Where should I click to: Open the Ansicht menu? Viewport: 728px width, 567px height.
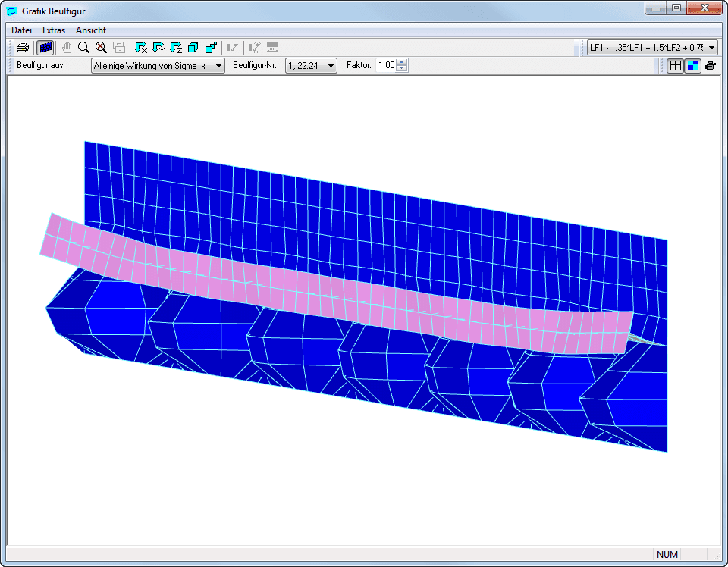[x=91, y=30]
